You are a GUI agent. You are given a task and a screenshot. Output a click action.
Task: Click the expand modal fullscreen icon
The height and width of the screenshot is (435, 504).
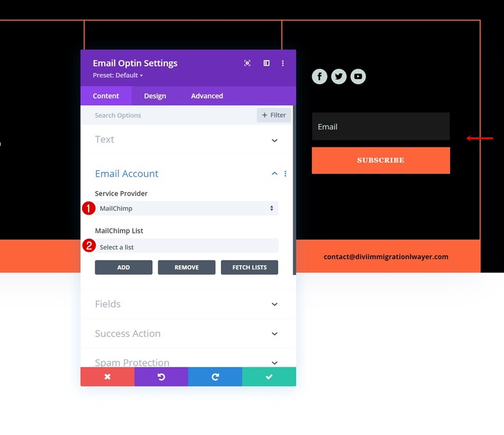click(247, 64)
